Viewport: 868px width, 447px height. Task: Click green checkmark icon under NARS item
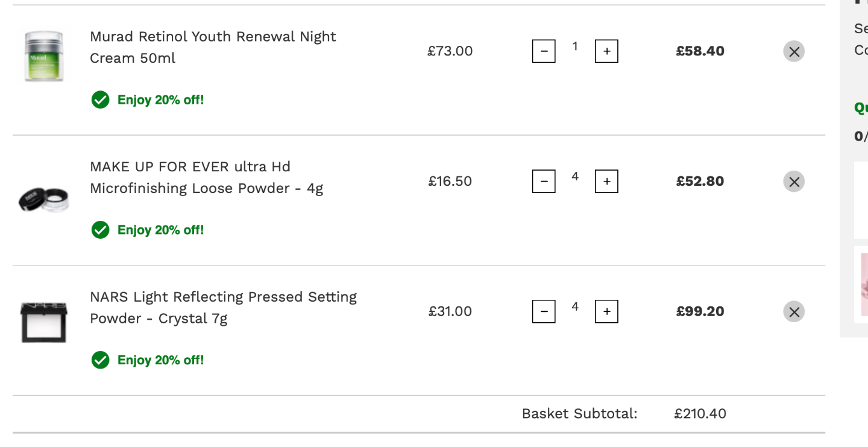(100, 360)
